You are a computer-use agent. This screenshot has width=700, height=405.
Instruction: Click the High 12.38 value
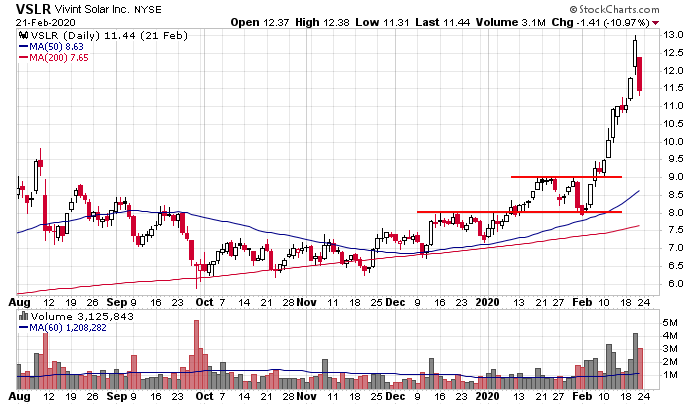click(322, 22)
